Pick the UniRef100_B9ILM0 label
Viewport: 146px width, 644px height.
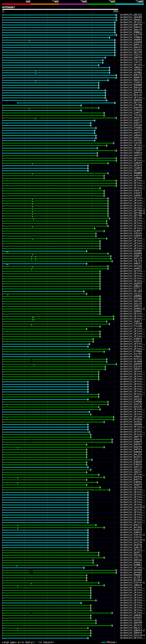tap(131, 95)
